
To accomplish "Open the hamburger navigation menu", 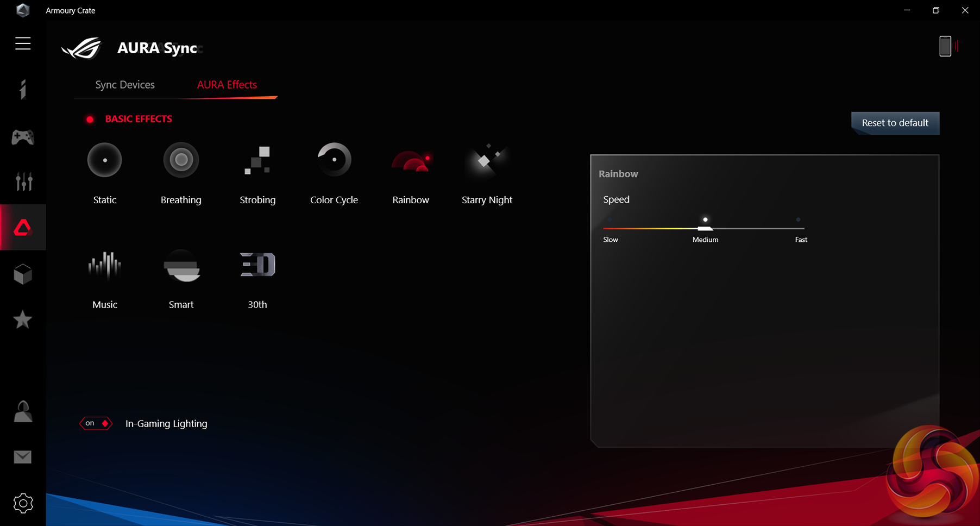I will [23, 43].
